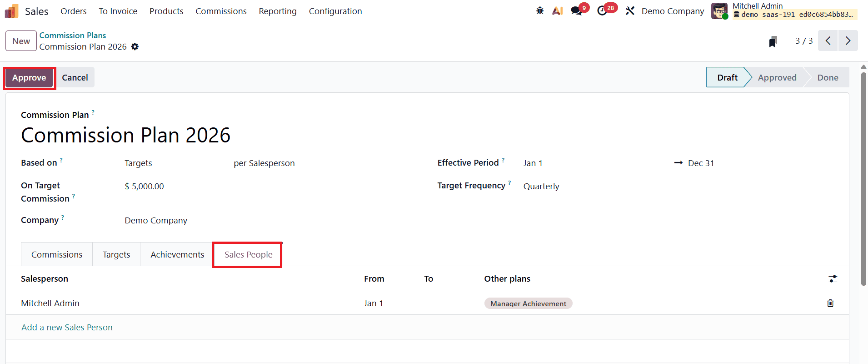Screen dimensions: 868x364
Task: Select the Approved status stage
Action: click(777, 78)
